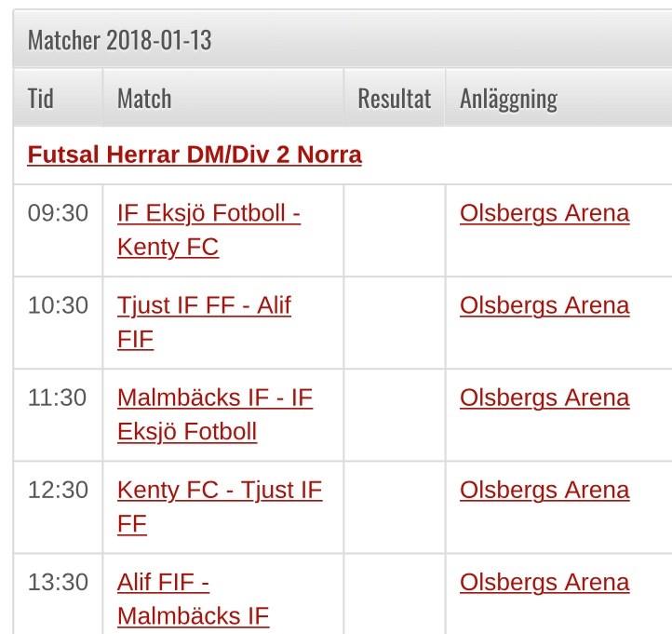The height and width of the screenshot is (634, 672).
Task: Select the 10:30 time cell
Action: coord(58,305)
